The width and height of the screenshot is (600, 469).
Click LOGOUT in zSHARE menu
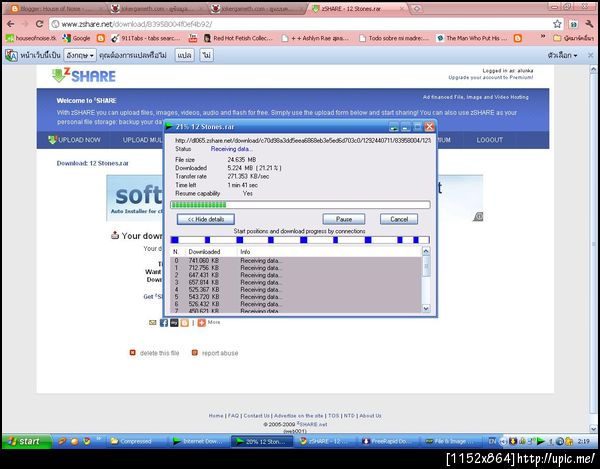point(489,140)
